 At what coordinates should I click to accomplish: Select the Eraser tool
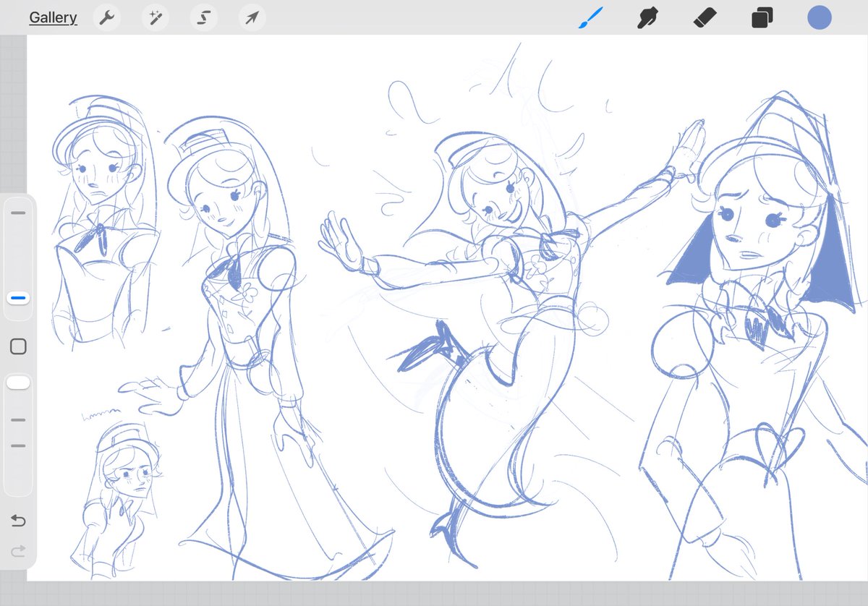coord(705,17)
